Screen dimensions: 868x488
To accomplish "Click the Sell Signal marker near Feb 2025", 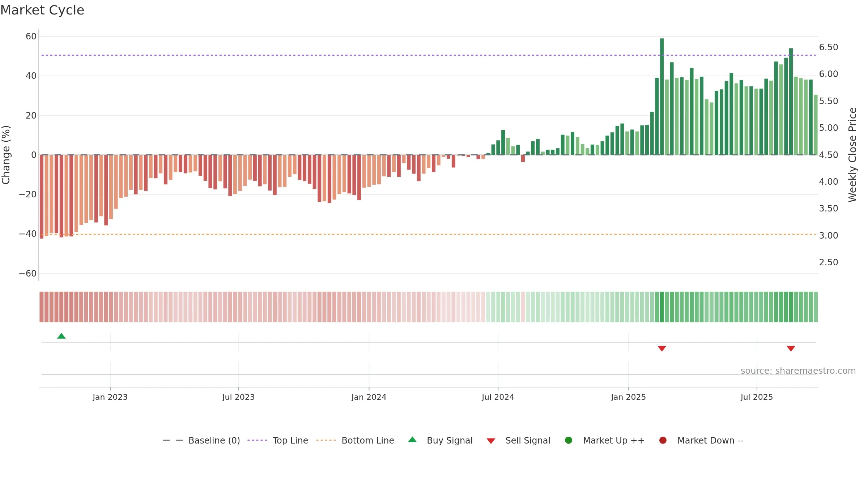I will (662, 348).
